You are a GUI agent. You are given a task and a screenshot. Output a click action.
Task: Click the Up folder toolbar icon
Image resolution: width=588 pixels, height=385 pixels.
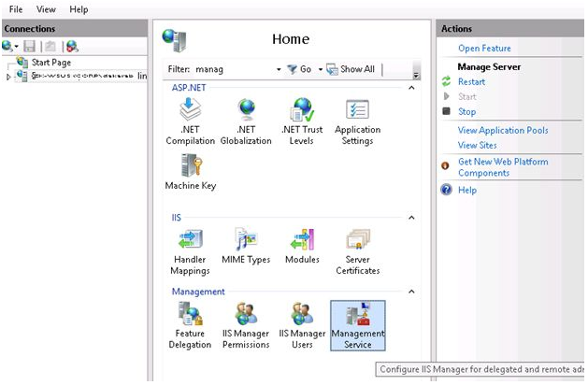pos(50,46)
